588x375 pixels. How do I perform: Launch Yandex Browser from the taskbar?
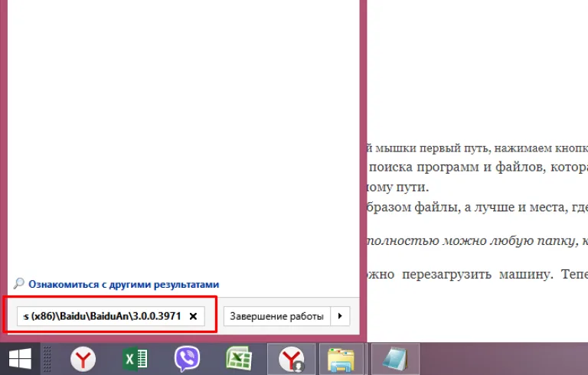click(83, 359)
